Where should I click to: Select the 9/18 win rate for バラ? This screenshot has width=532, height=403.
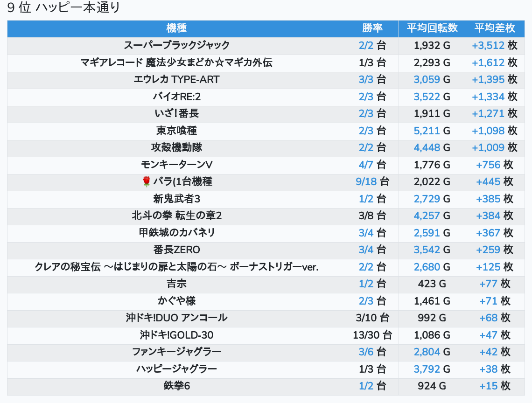coord(366,182)
